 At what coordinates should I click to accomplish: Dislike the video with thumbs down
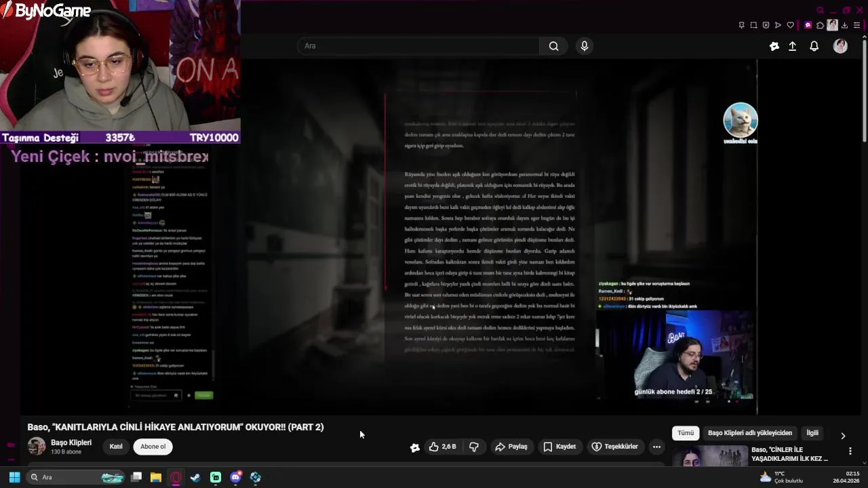474,447
